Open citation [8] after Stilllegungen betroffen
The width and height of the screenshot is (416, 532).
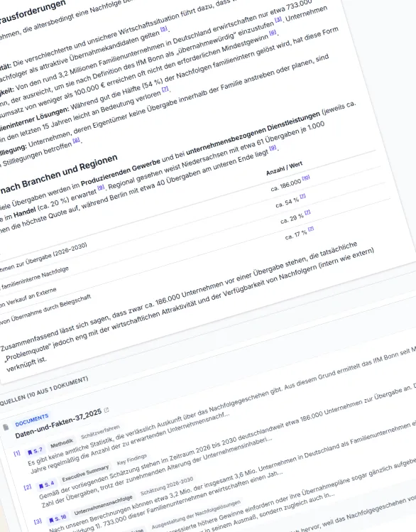[76, 140]
